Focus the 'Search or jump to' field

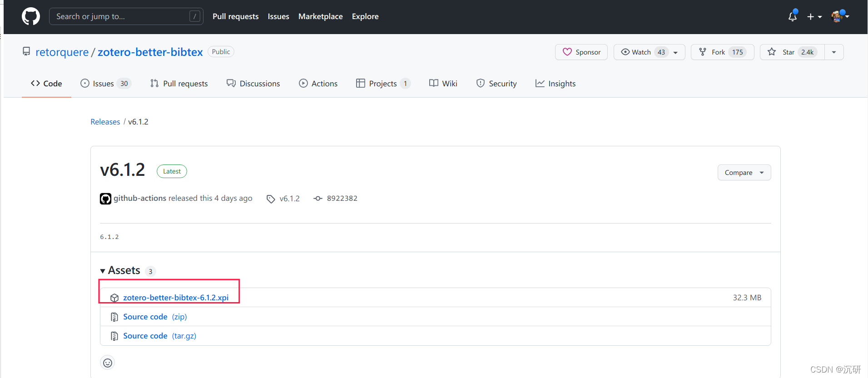pyautogui.click(x=126, y=16)
